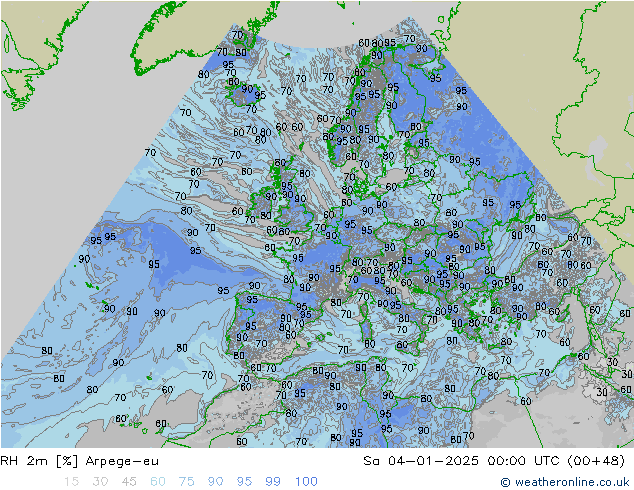Click the legend value 99
The height and width of the screenshot is (490, 634).
point(273,482)
